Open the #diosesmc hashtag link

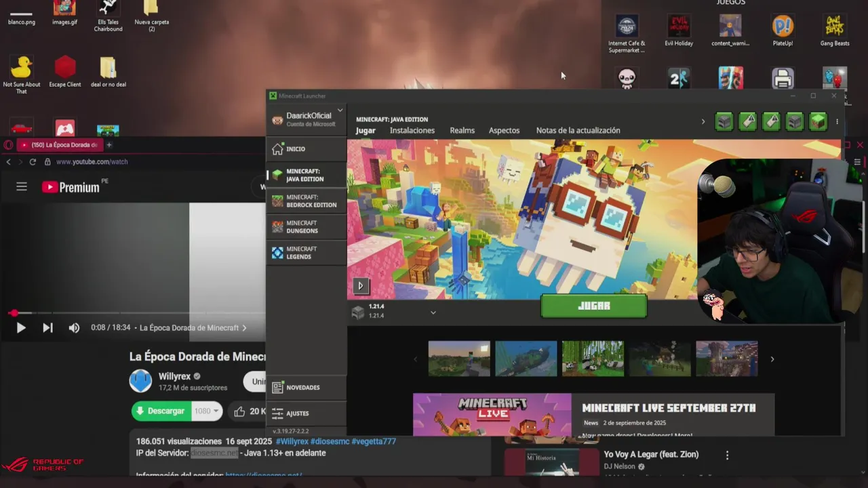pyautogui.click(x=330, y=441)
